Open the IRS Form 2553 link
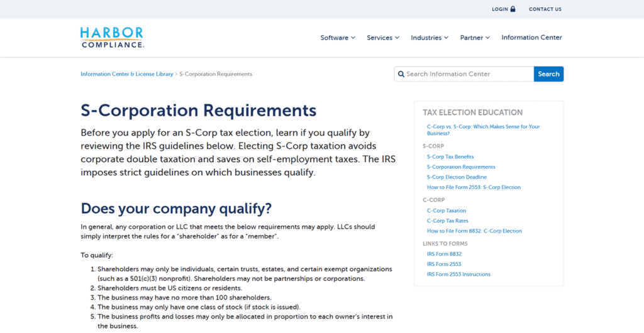 444,265
